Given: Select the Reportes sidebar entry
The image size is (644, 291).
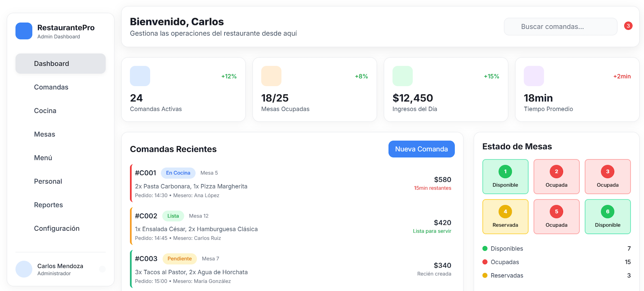Looking at the screenshot, I should click(x=48, y=205).
